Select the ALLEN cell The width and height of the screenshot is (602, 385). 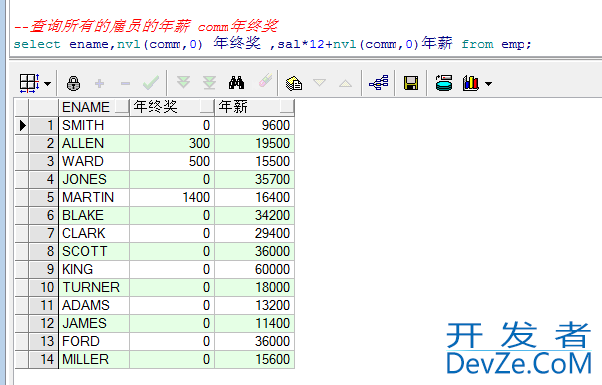(94, 143)
